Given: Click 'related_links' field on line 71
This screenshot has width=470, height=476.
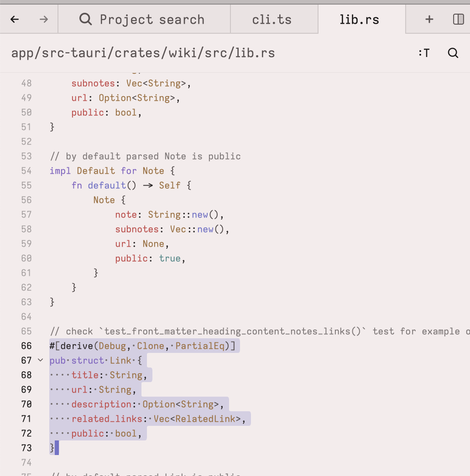Looking at the screenshot, I should pyautogui.click(x=107, y=419).
